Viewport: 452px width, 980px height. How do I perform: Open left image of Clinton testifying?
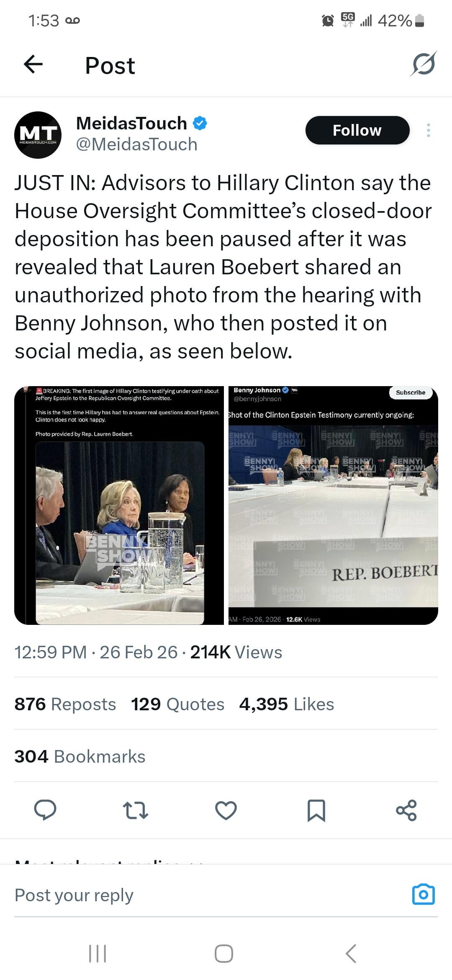[x=119, y=505]
